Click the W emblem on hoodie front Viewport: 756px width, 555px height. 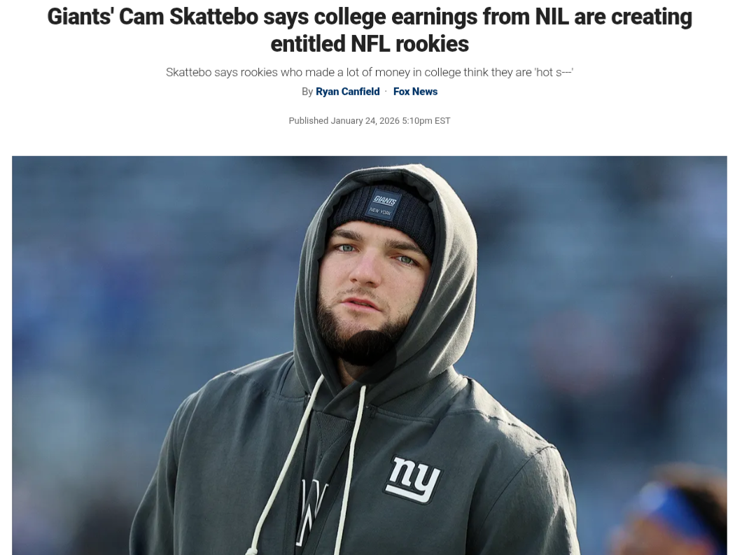[312, 510]
